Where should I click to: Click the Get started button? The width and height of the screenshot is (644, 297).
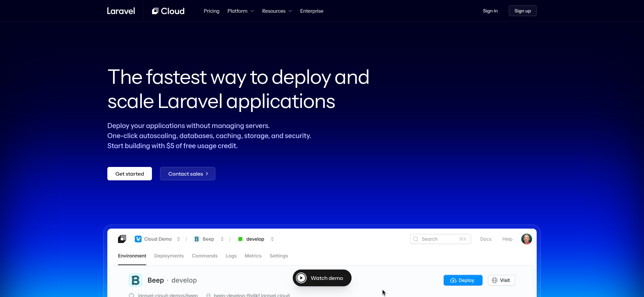129,174
